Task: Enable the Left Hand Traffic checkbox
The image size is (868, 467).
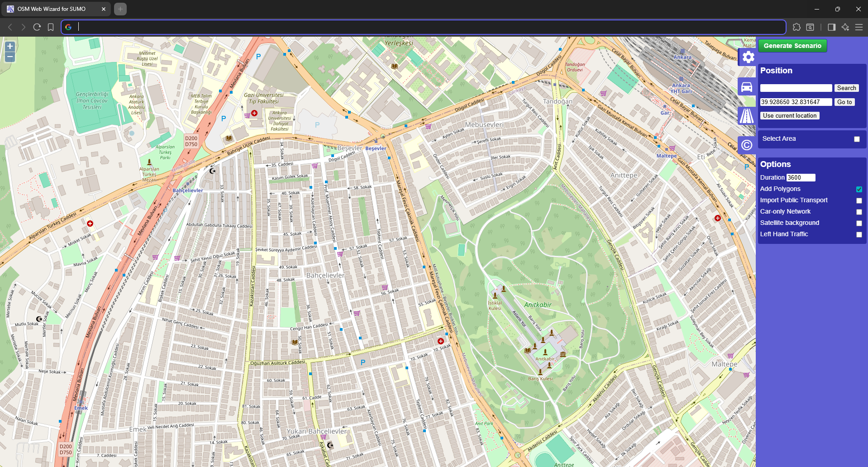Action: [x=859, y=234]
